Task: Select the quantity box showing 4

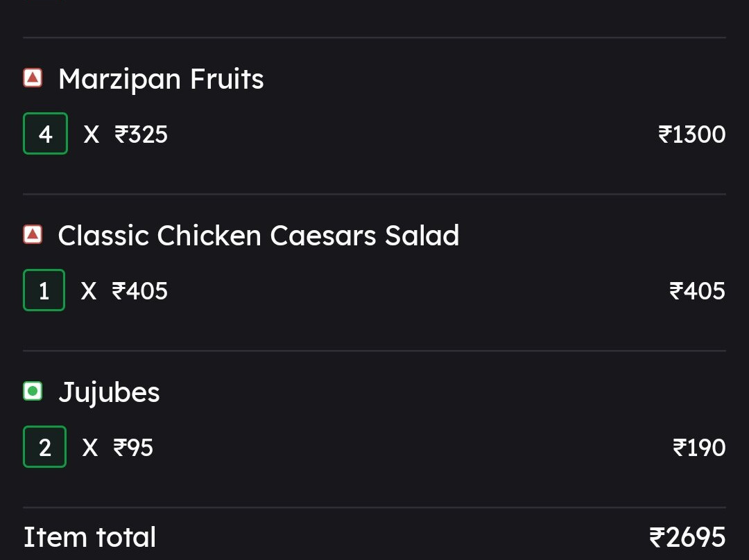Action: [45, 134]
